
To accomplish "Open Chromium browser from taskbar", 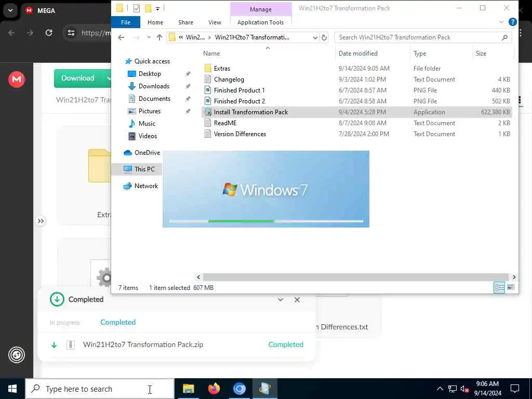I will click(239, 389).
